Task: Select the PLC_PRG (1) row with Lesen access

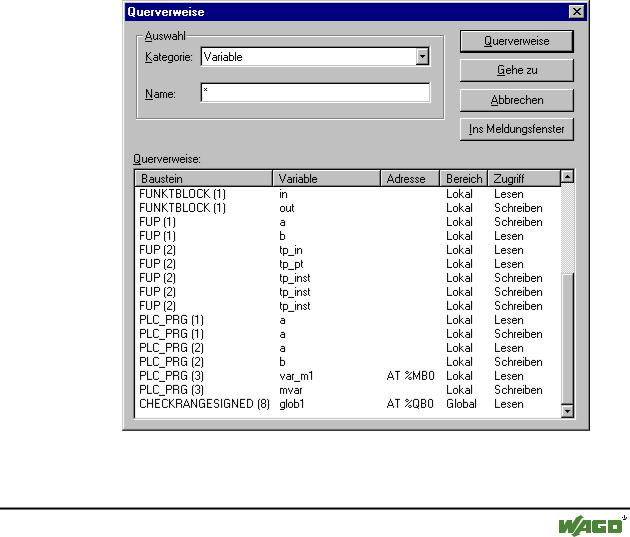Action: [x=348, y=320]
